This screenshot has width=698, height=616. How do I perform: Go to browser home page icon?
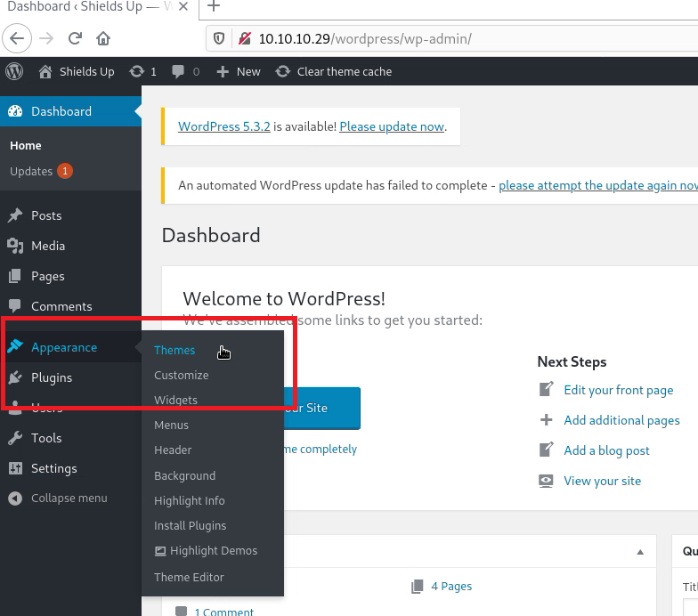(103, 38)
